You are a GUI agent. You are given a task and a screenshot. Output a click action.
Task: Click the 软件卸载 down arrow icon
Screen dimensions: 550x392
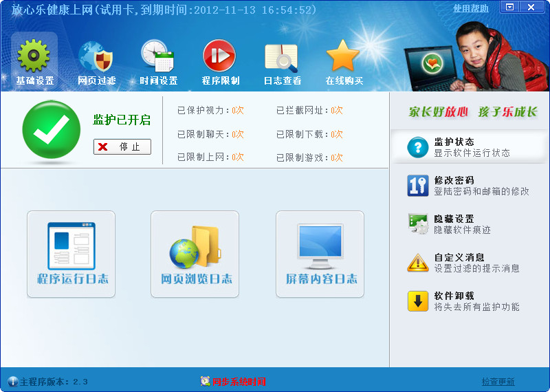pos(418,301)
